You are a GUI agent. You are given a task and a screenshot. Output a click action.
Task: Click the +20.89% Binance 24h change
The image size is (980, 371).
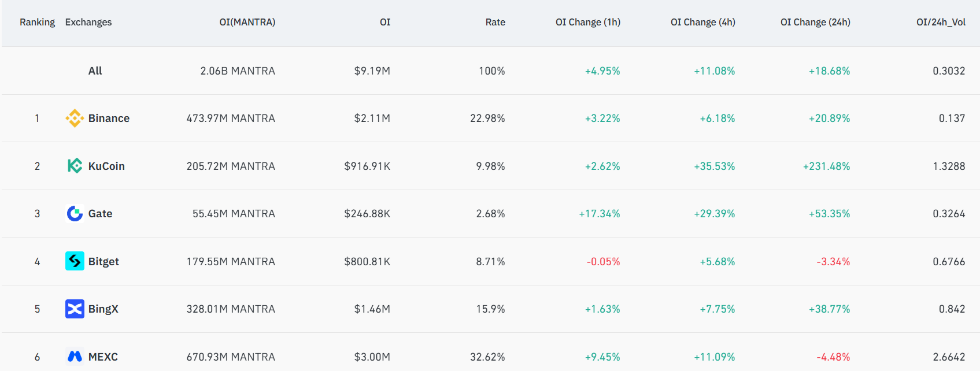coord(829,118)
